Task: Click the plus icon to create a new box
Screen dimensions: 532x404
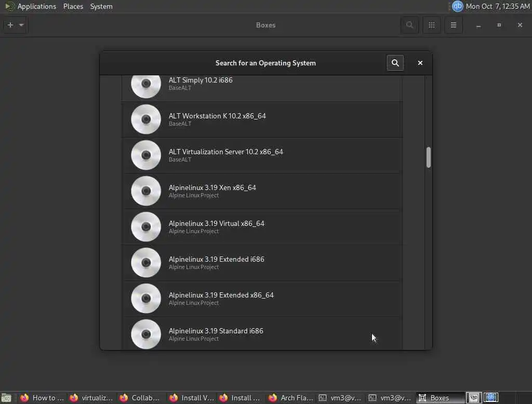Action: click(x=10, y=25)
